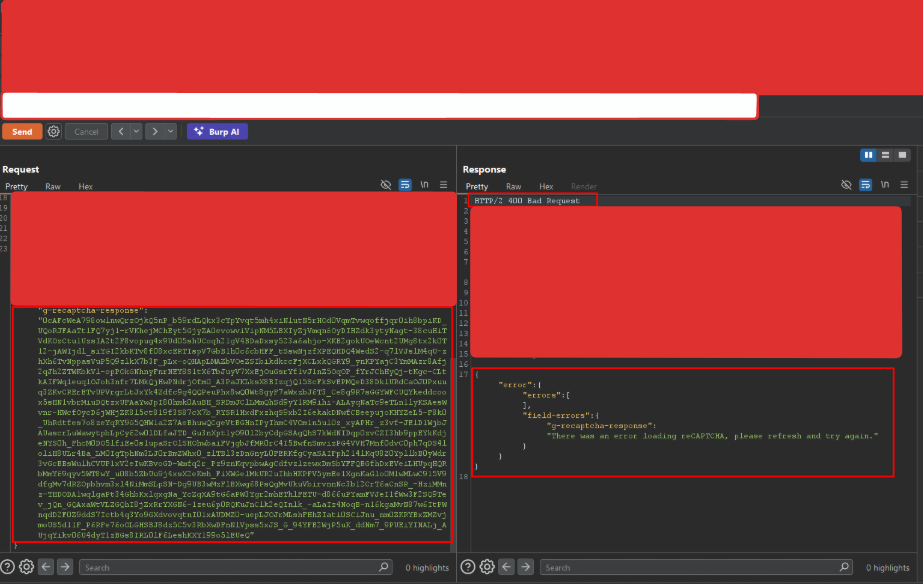Toggle word wrap in Request panel
923x584 pixels.
point(405,185)
